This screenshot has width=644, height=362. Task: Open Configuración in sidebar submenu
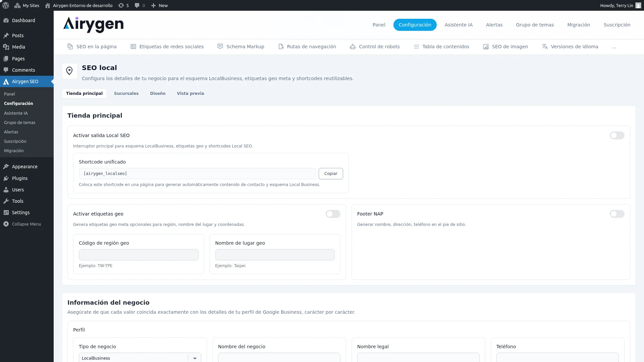tap(18, 104)
